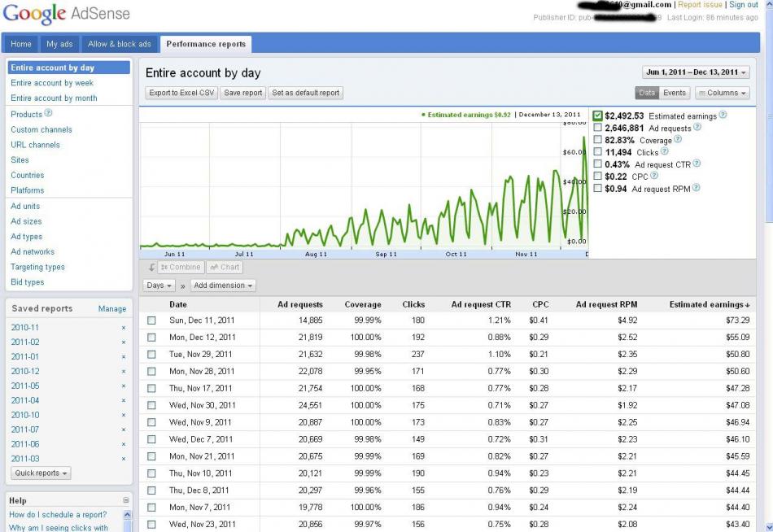This screenshot has width=773, height=532.
Task: Open saved report 2011-05
Action: [x=25, y=386]
